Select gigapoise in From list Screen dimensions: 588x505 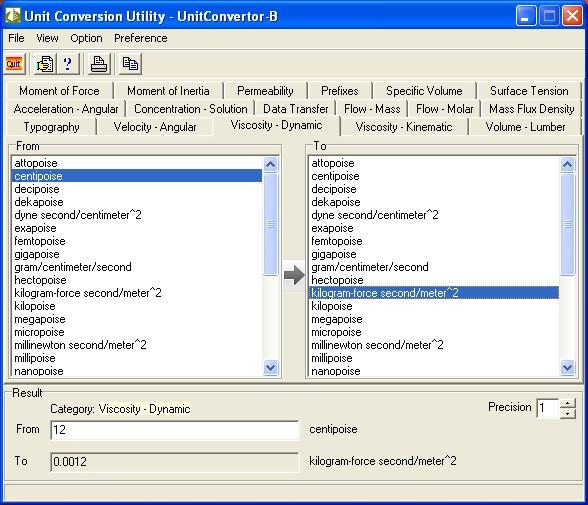pyautogui.click(x=136, y=254)
